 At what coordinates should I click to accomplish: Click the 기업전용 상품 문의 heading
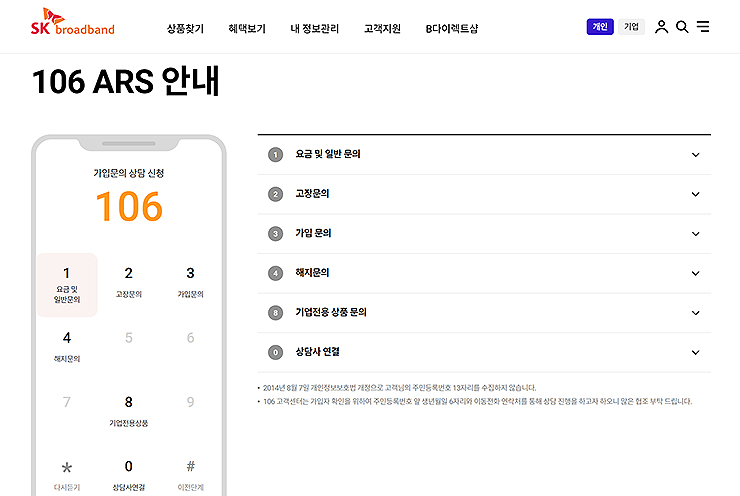[331, 312]
